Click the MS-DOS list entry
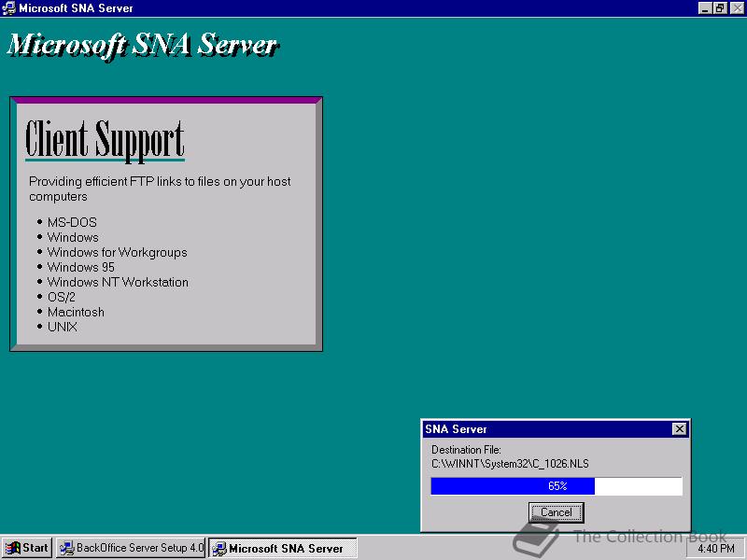Screen dimensions: 747x560 click(x=72, y=222)
